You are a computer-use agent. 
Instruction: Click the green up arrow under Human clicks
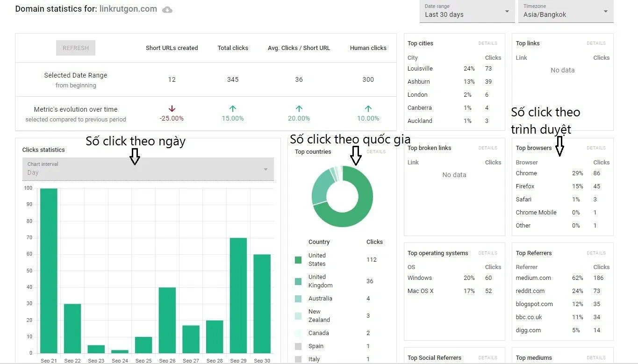[x=368, y=109]
